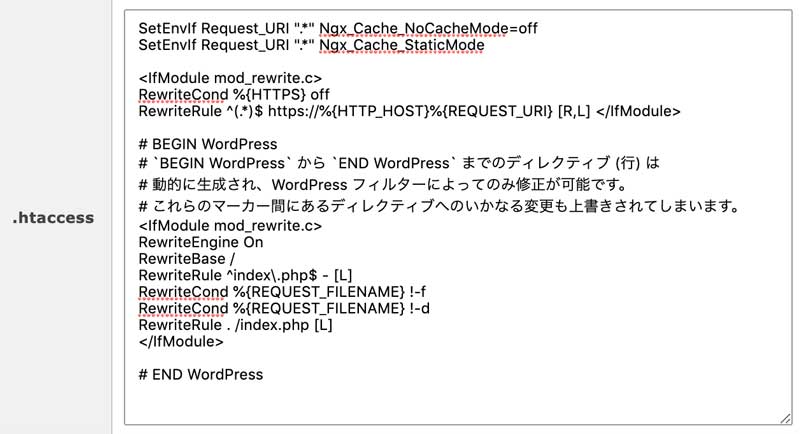
Task: Click the RewriteRule ^index\.php$ line
Action: pos(245,275)
